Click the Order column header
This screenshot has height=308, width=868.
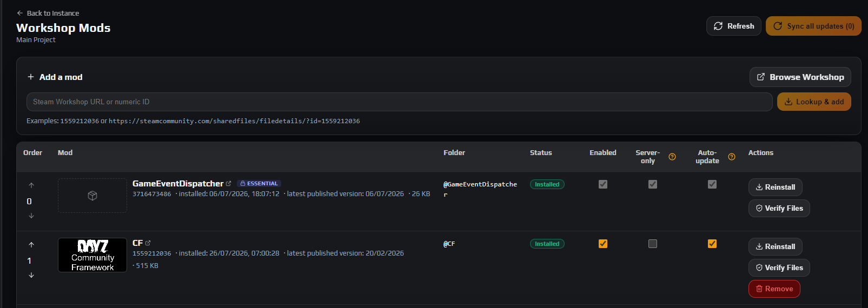tap(32, 153)
